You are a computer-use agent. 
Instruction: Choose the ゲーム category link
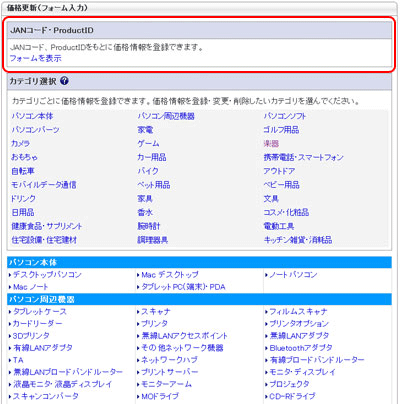click(148, 143)
